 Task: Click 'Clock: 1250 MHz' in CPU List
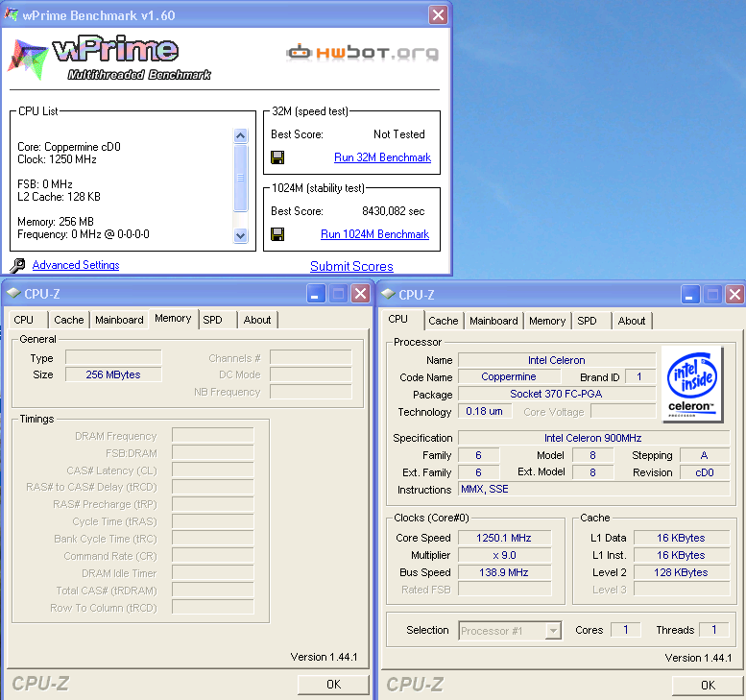click(57, 159)
